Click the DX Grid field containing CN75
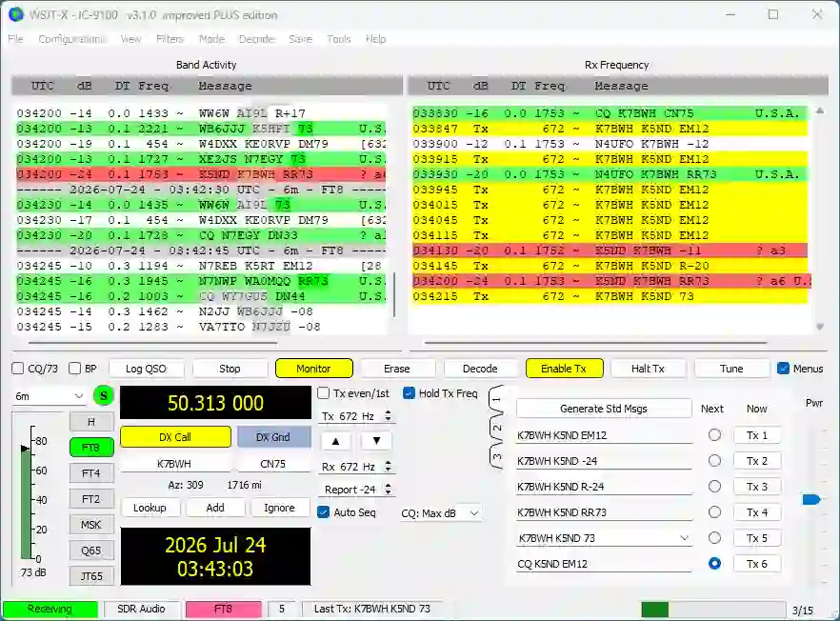Screen dimensions: 840x621 (273, 464)
